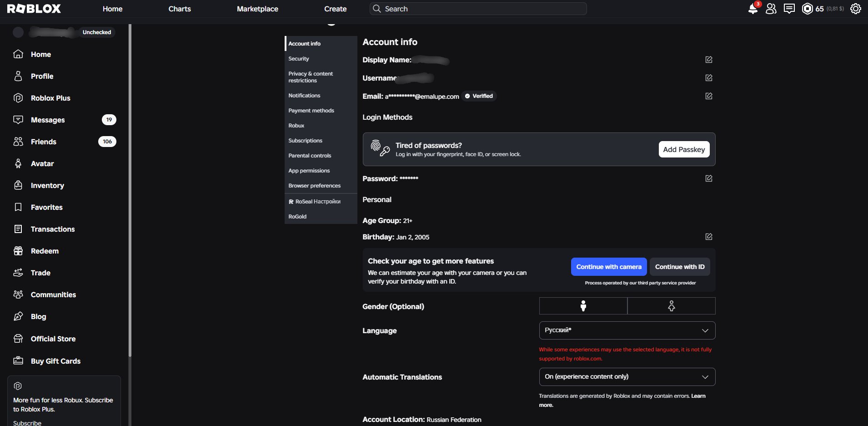
Task: Select the male gender option
Action: (x=583, y=306)
